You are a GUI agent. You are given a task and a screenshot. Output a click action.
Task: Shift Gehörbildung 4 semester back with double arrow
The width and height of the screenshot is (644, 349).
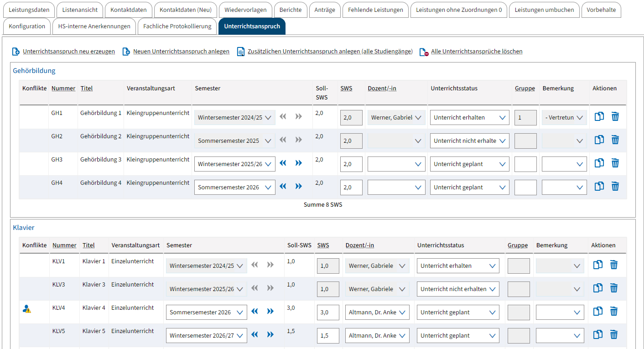(283, 187)
